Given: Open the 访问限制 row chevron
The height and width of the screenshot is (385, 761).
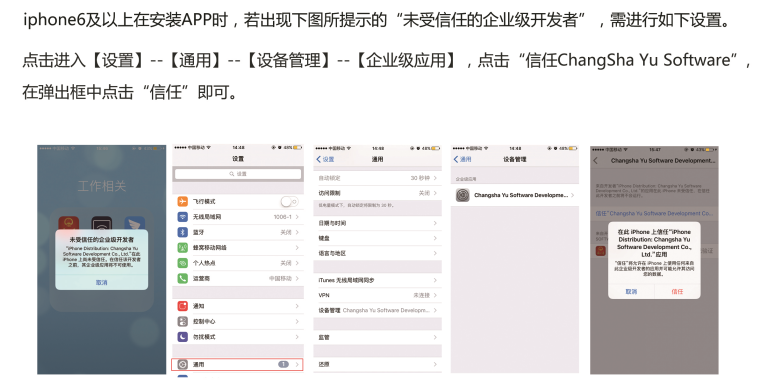Looking at the screenshot, I should 435,193.
